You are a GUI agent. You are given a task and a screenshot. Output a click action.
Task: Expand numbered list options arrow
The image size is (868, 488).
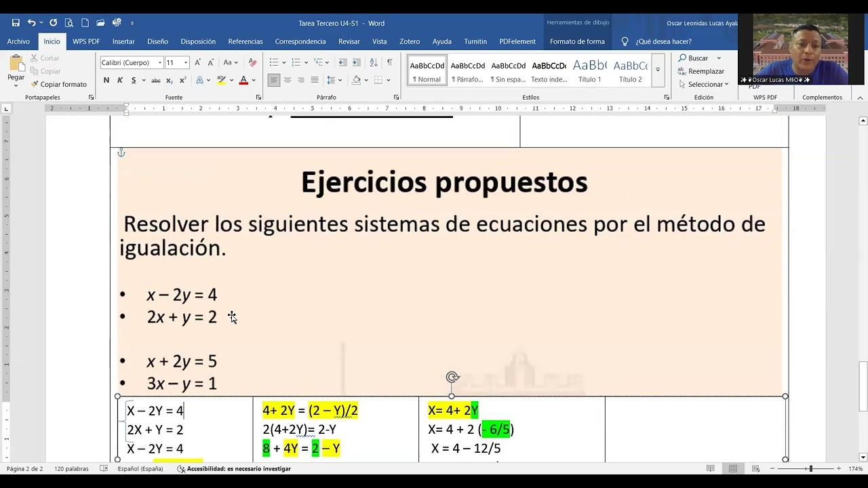(x=306, y=62)
